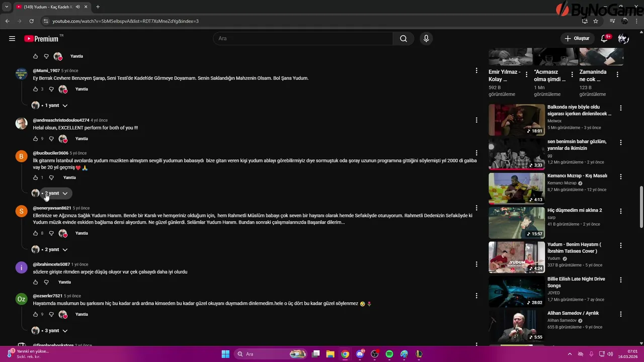Open @bucibuciler3606 profile avatar
This screenshot has height=362, width=644.
21,156
